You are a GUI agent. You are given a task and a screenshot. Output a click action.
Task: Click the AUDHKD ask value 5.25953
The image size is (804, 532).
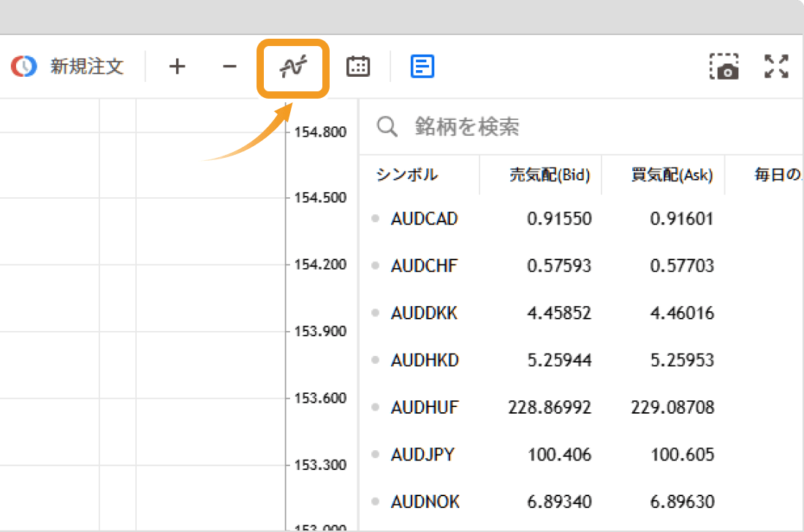coord(682,360)
